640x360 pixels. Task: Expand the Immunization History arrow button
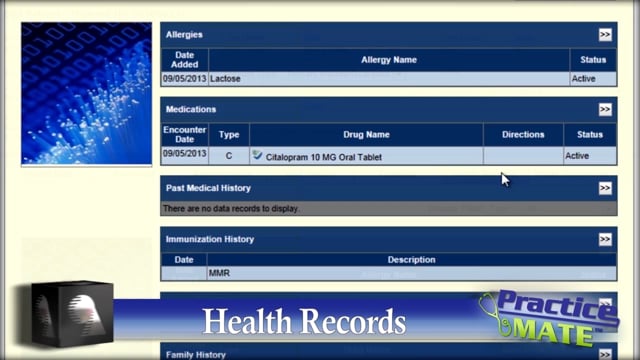605,239
